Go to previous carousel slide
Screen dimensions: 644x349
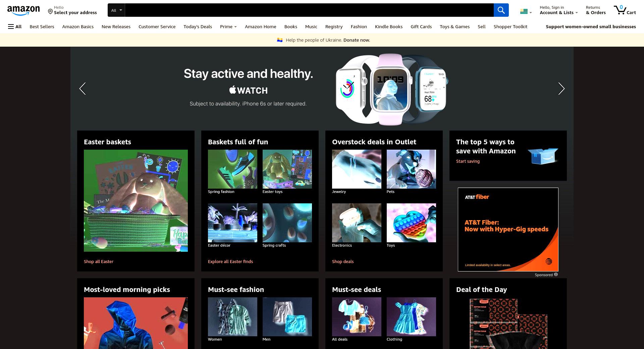[x=83, y=89]
